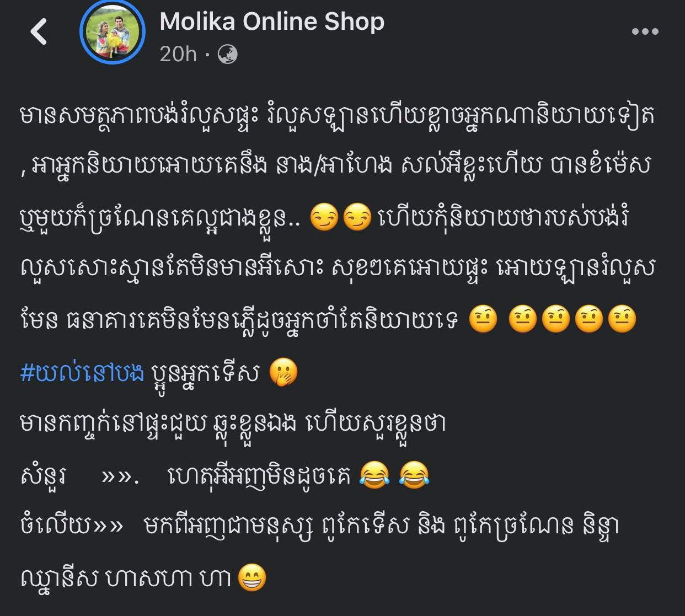Viewport: 685px width, 616px height.
Task: Click the 20h post timestamp
Action: point(178,54)
